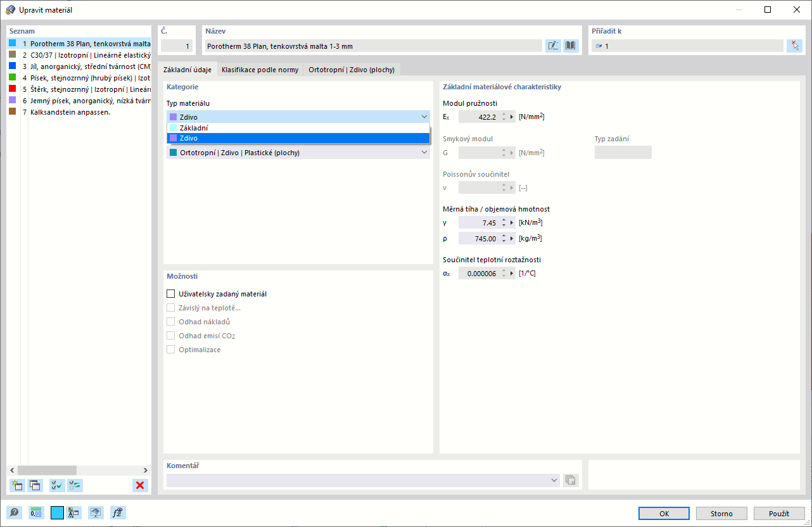Apply changes with the Použít button
Screen dimensions: 812x527
tap(779, 513)
